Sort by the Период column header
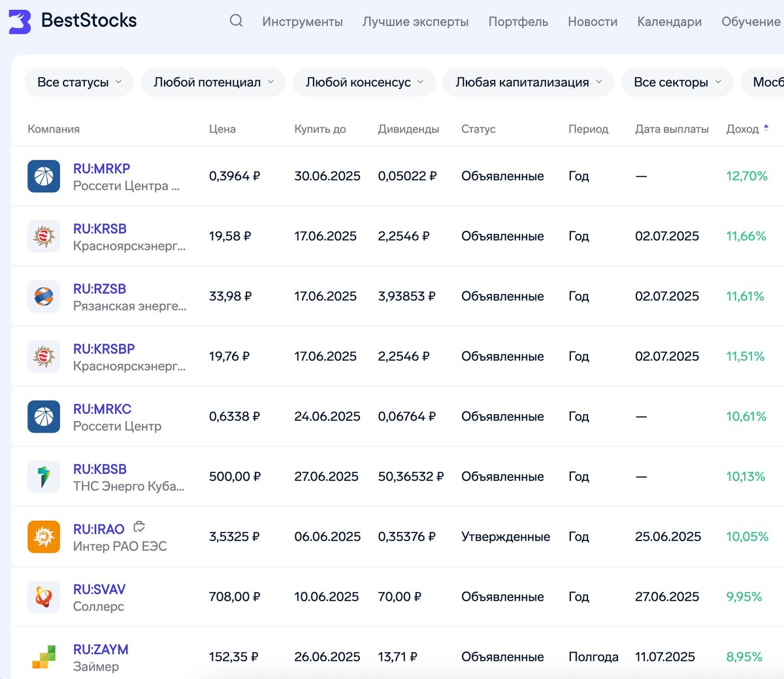 coord(588,129)
